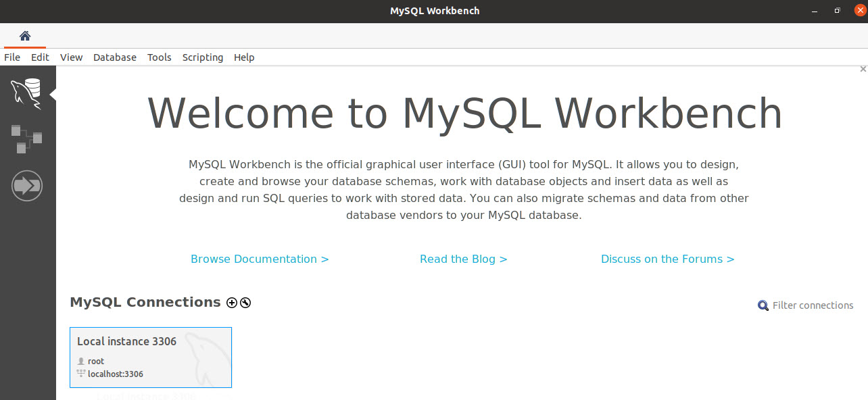Follow the Read the Blog link

click(x=463, y=259)
